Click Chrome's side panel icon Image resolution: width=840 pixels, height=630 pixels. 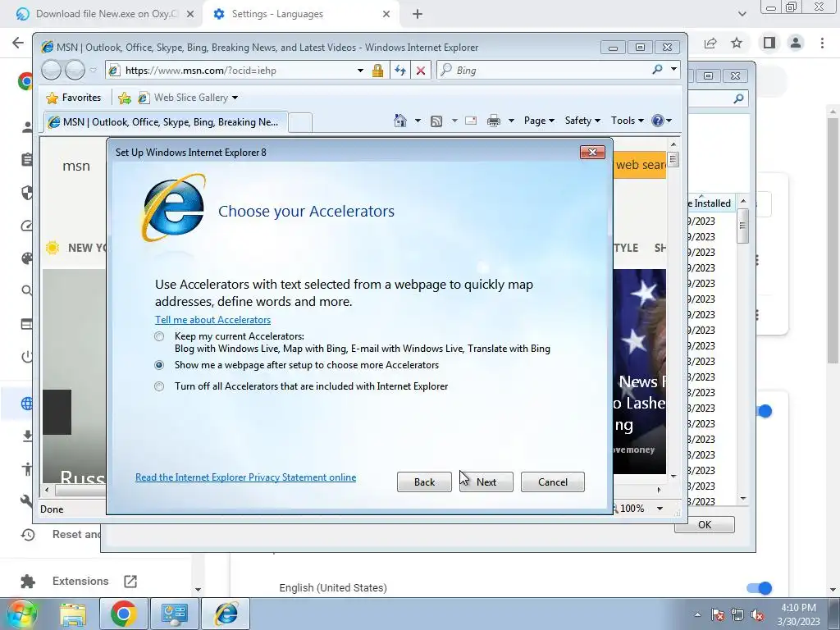[x=769, y=43]
